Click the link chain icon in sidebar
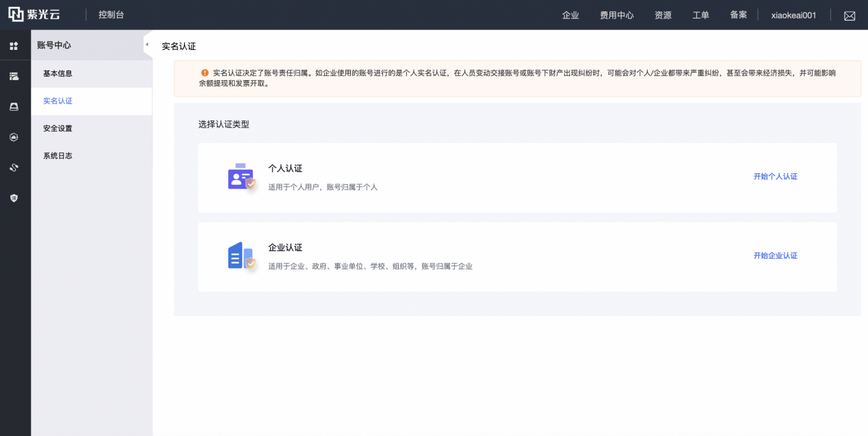The width and height of the screenshot is (868, 436). pyautogui.click(x=14, y=167)
